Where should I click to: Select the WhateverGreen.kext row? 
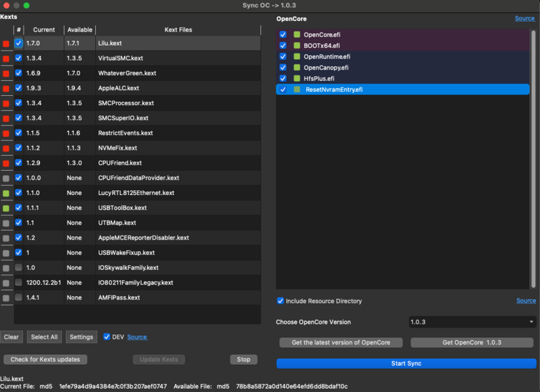(135, 73)
